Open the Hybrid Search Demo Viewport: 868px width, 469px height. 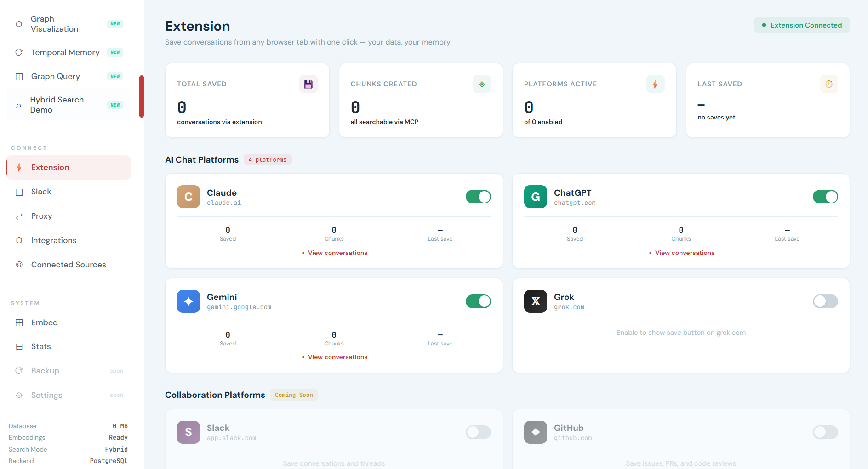coord(57,105)
